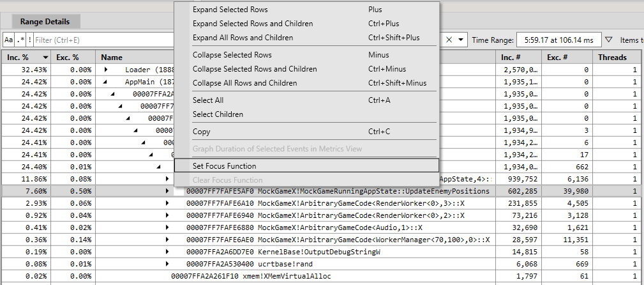
Task: Clear the filter with the X icon
Action: (x=449, y=40)
